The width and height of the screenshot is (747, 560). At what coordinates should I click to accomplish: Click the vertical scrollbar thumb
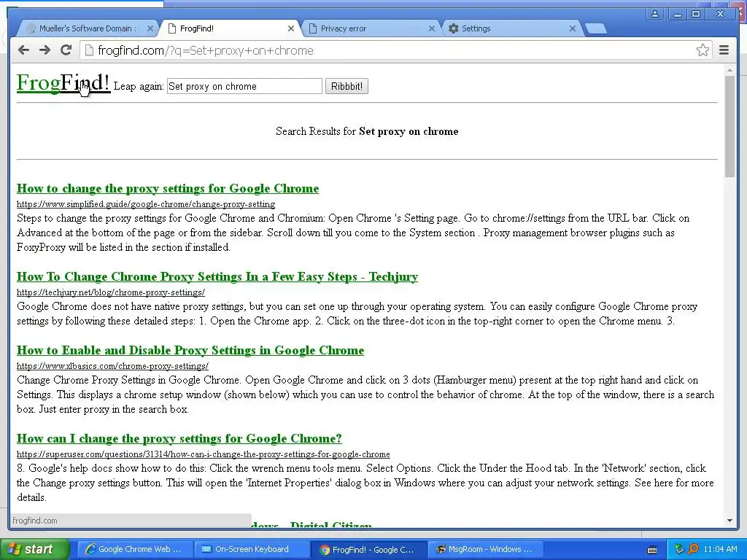click(x=729, y=126)
